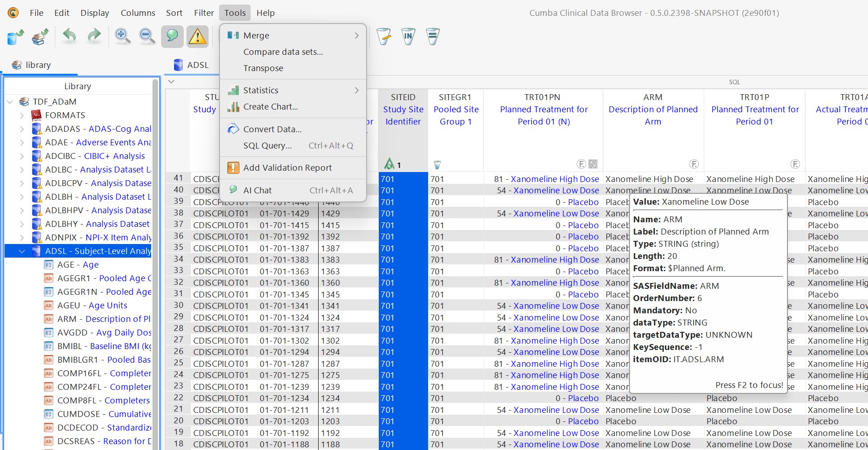Click the Merge menu icon
The height and width of the screenshot is (450, 868).
click(233, 35)
